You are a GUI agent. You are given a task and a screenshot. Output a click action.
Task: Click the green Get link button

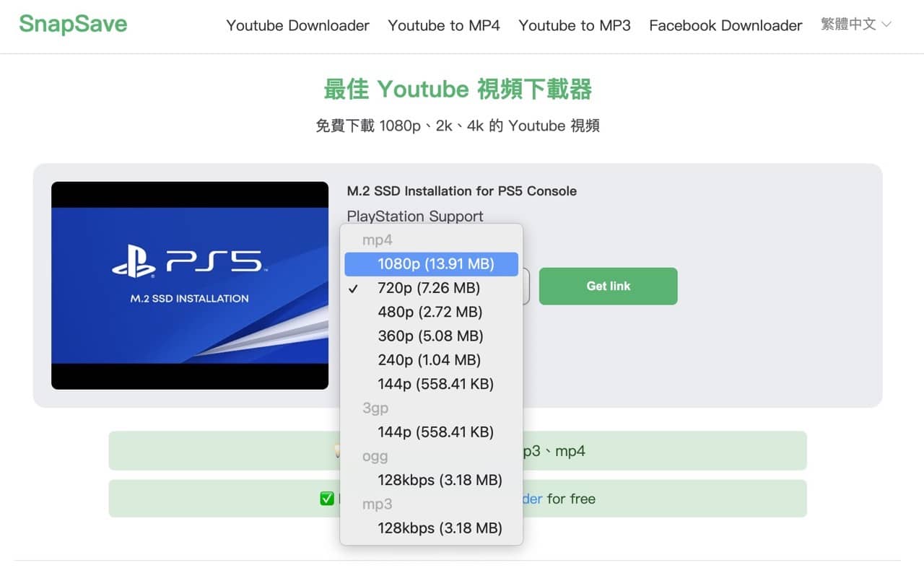pos(608,286)
